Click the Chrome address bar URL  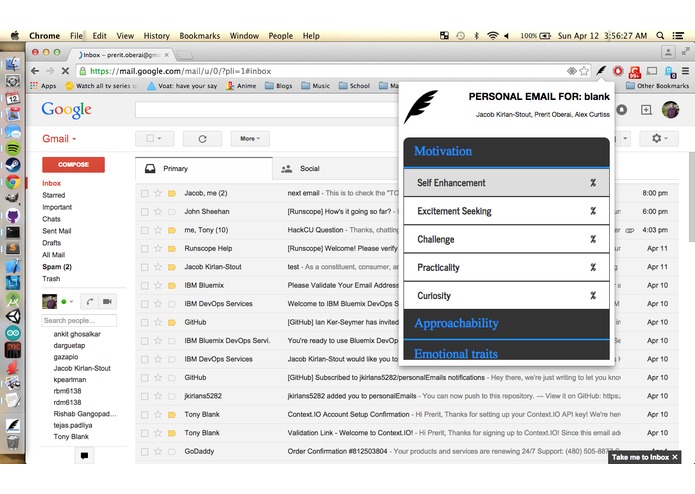[x=181, y=71]
